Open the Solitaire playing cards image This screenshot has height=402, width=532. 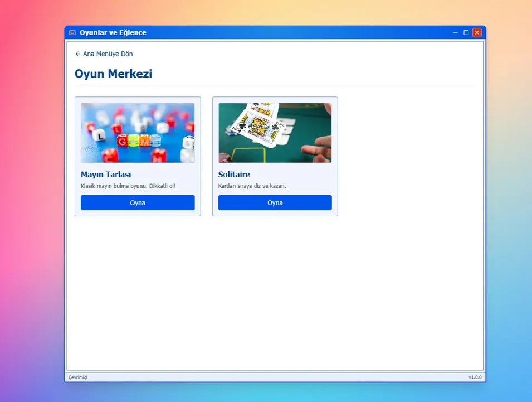click(x=275, y=133)
